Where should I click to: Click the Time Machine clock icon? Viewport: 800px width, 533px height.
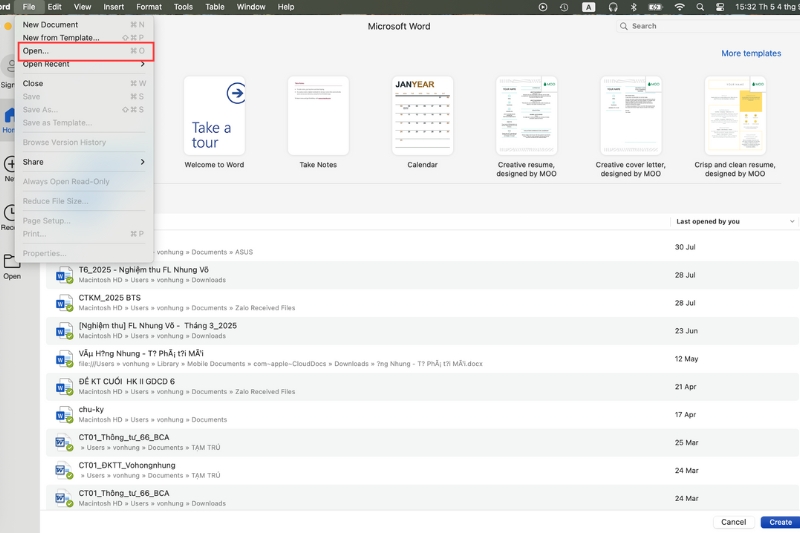coord(565,7)
